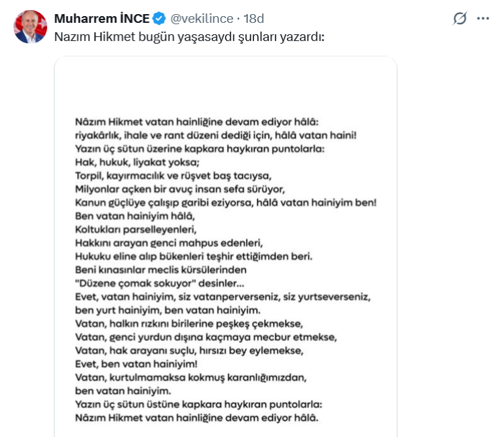
Task: Open Muharrem İNCE's profile picture
Action: coord(30,27)
